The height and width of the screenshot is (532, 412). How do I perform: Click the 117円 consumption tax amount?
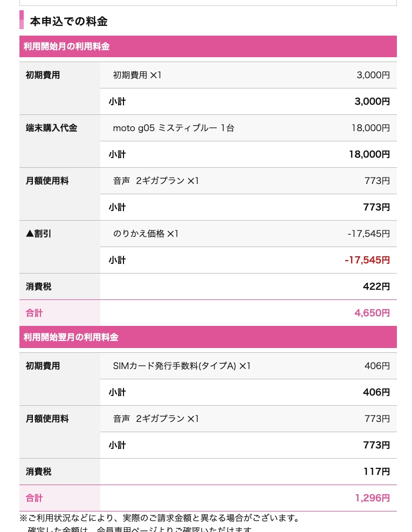coord(376,472)
